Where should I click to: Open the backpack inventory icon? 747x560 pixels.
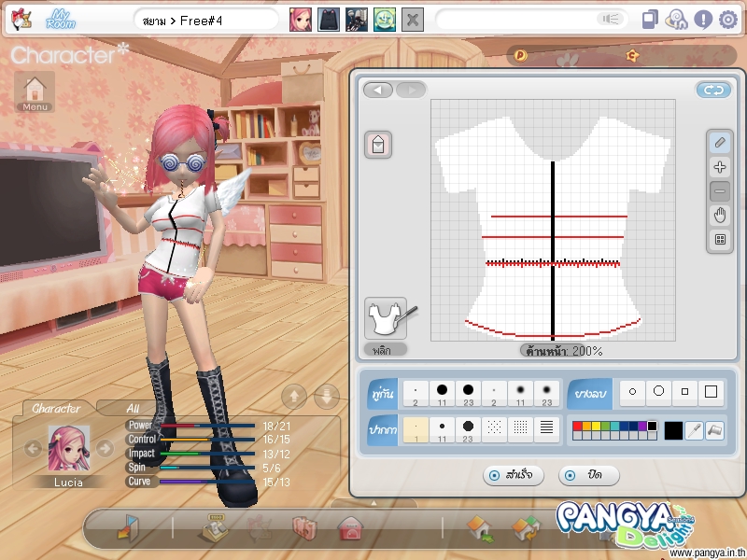point(329,20)
